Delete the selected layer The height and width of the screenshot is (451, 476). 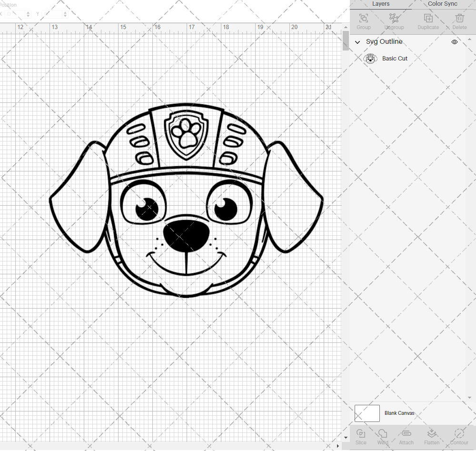[x=459, y=19]
